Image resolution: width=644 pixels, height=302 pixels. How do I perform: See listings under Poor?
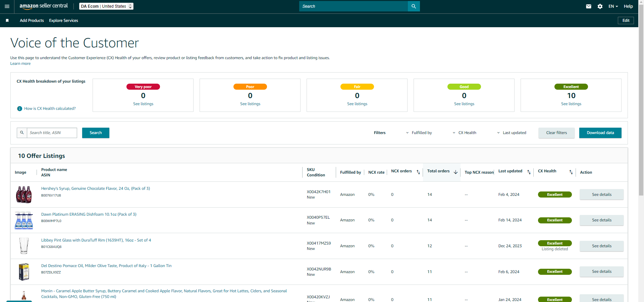[250, 104]
